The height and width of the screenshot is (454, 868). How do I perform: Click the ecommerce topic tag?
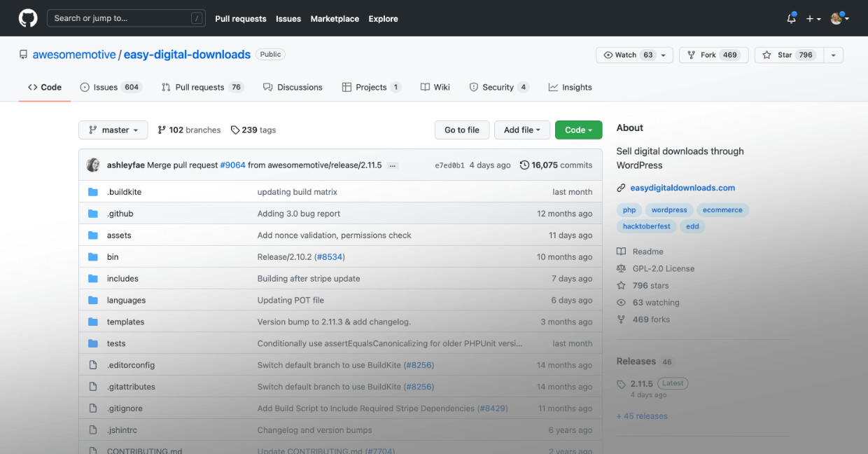click(x=722, y=209)
